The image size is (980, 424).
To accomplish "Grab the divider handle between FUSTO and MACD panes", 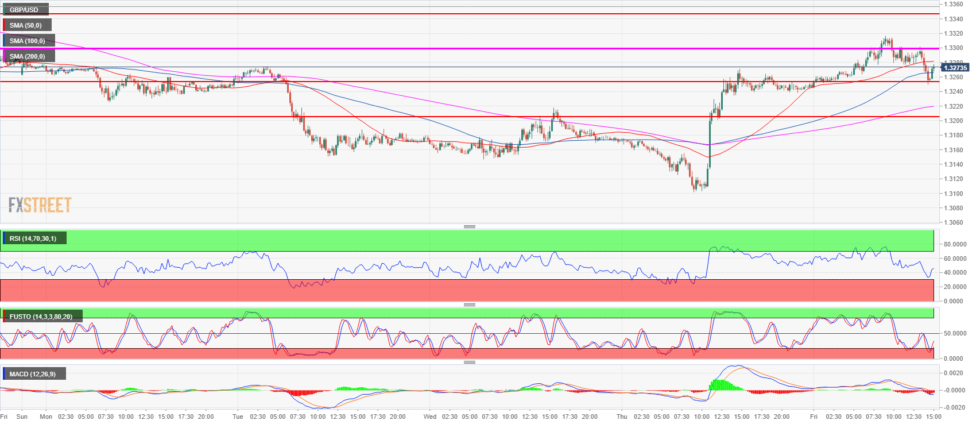I will (469, 362).
